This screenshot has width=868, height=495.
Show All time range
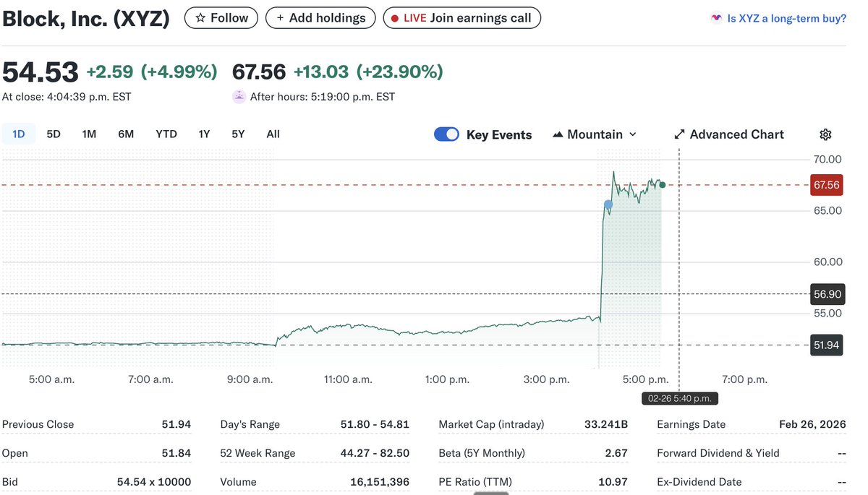pos(273,134)
